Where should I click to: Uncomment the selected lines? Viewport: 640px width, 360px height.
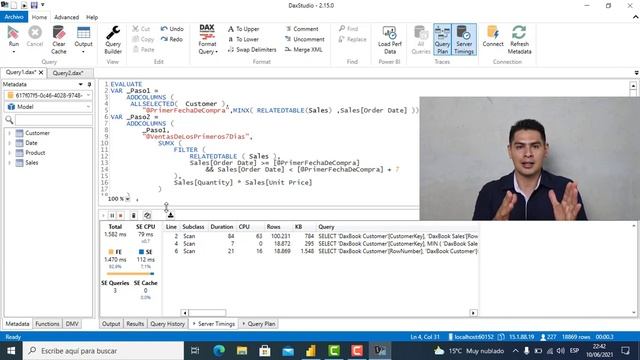point(304,39)
